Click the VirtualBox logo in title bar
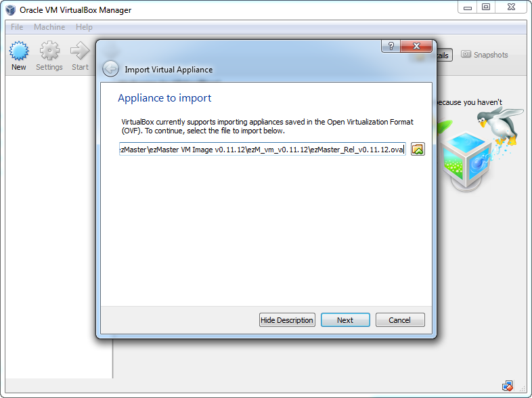 tap(11, 10)
